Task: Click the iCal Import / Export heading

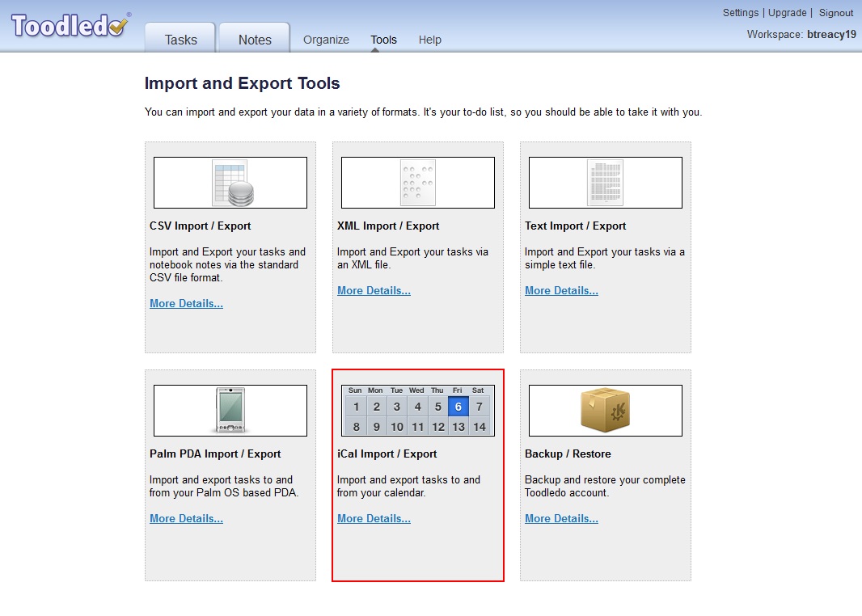Action: point(387,454)
